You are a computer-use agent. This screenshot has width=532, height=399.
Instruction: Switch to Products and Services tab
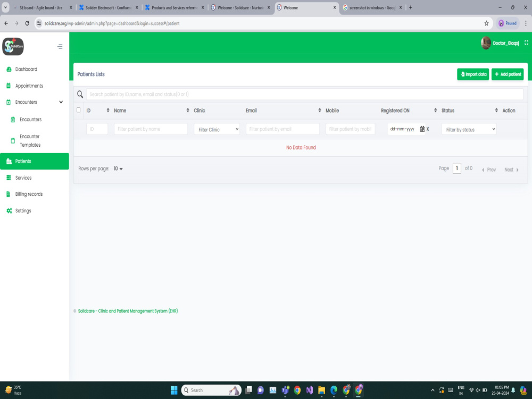[174, 7]
